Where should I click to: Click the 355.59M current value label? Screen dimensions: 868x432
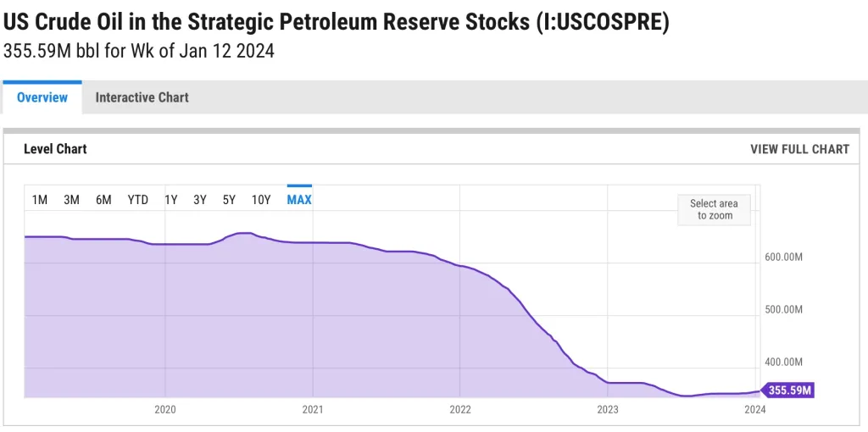click(789, 390)
